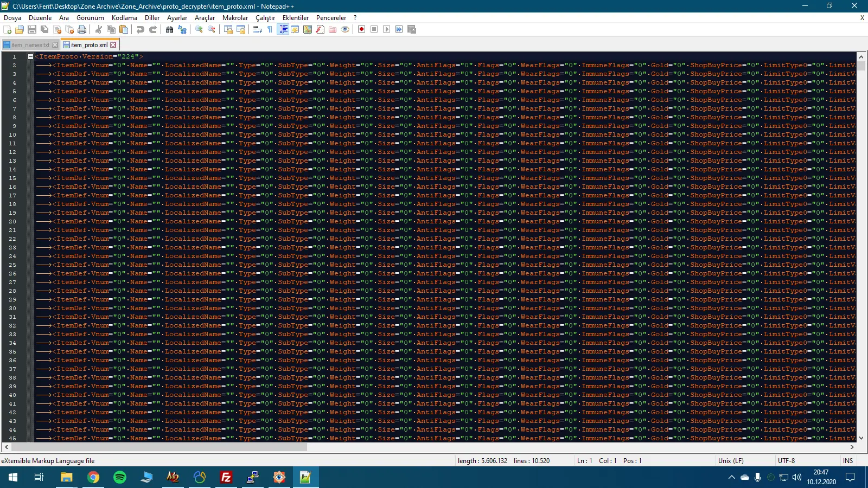Screen dimensions: 868x488
Task: Click the Close All toolbar icon
Action: point(69,29)
